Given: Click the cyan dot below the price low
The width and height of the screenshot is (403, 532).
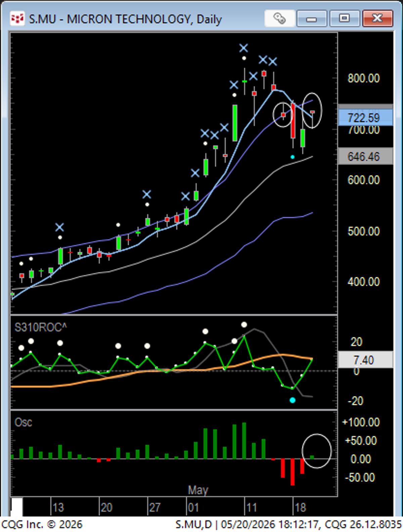Looking at the screenshot, I should [x=293, y=157].
